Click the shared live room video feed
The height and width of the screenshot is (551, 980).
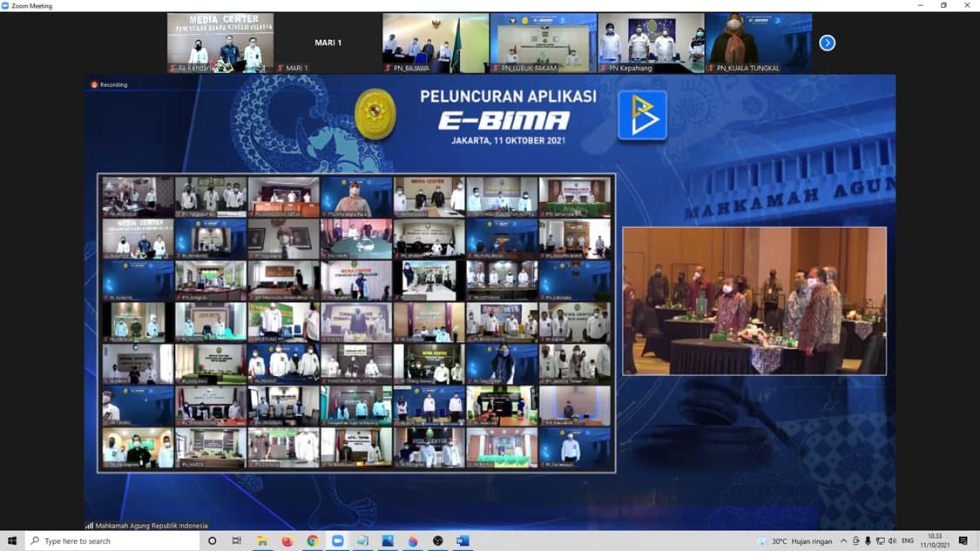click(754, 301)
